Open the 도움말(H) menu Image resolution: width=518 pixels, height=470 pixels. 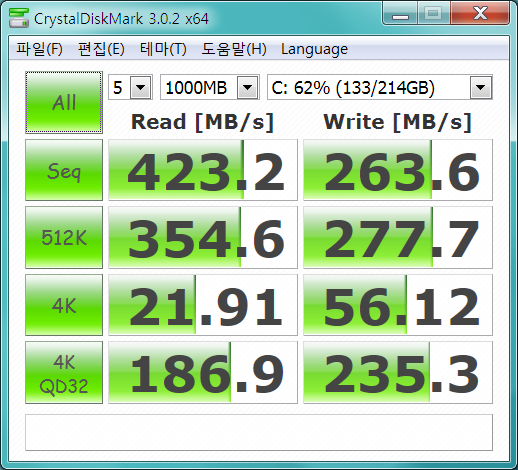pos(234,49)
